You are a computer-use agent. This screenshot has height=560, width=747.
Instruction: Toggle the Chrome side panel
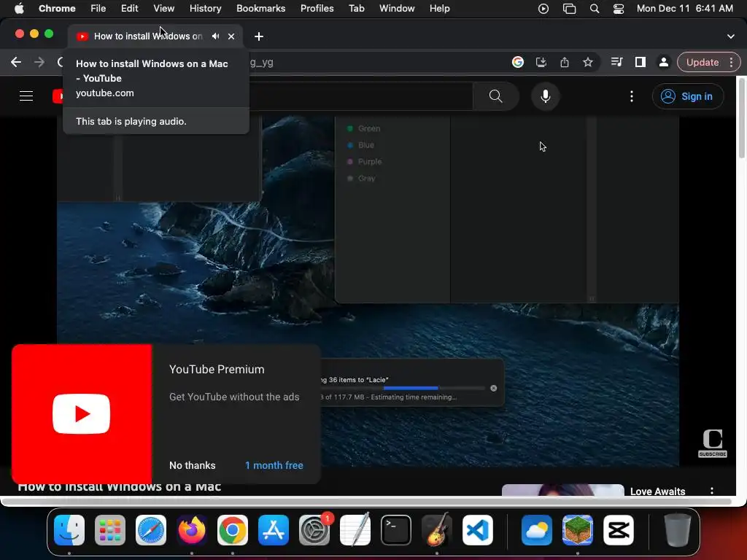[640, 62]
